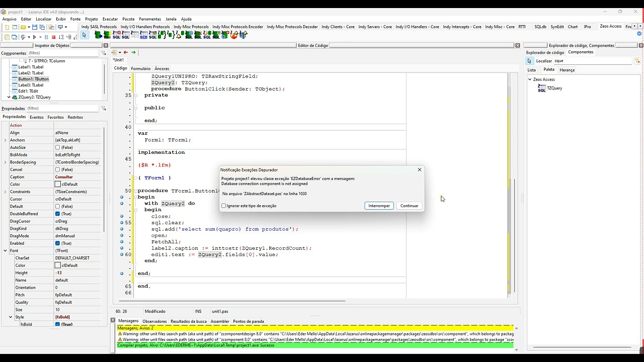
Task: Select the palette selection arrow tool
Action: (x=85, y=35)
